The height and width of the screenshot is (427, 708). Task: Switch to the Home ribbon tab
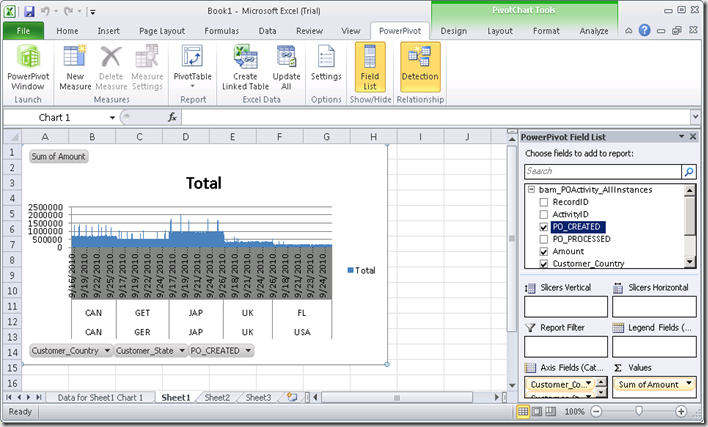pyautogui.click(x=67, y=31)
